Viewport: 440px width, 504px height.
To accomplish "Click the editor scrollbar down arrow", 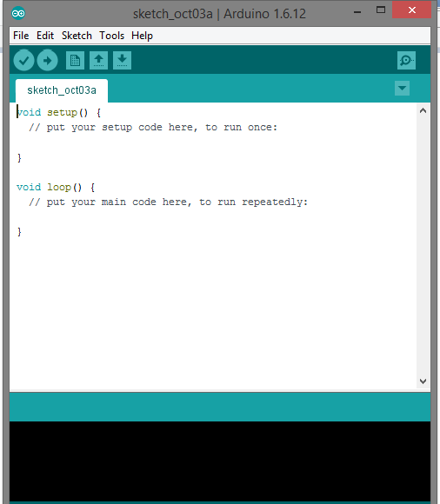I will tap(423, 381).
